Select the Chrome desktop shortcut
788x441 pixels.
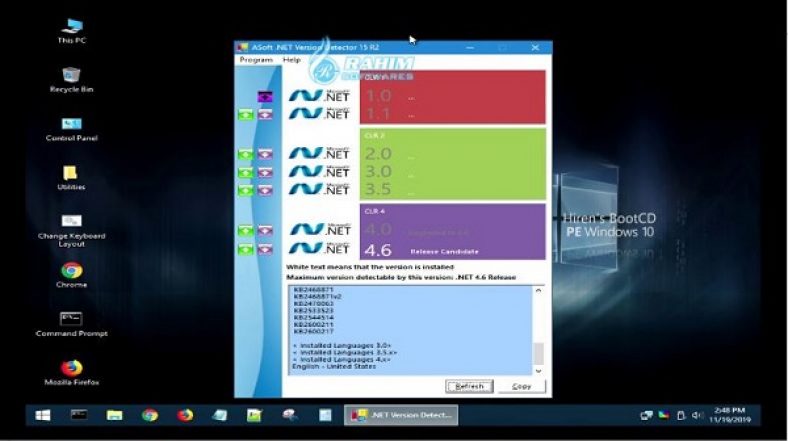tap(71, 275)
